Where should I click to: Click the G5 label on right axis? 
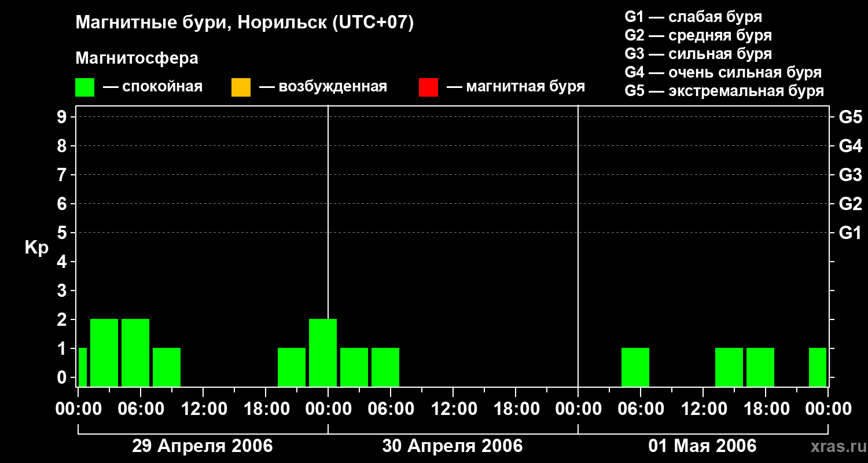pyautogui.click(x=850, y=117)
